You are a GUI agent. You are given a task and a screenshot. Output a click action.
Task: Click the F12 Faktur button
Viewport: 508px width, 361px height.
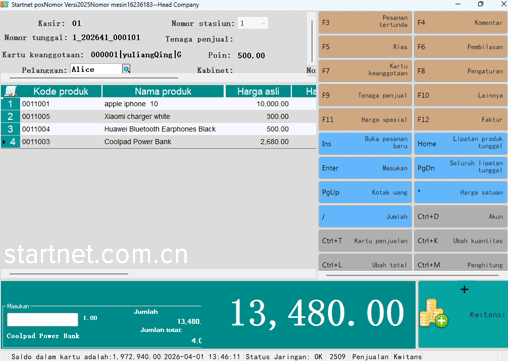point(460,119)
